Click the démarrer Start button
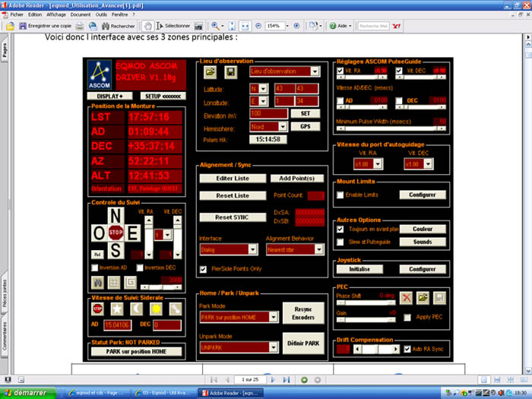The height and width of the screenshot is (399, 532). click(28, 393)
